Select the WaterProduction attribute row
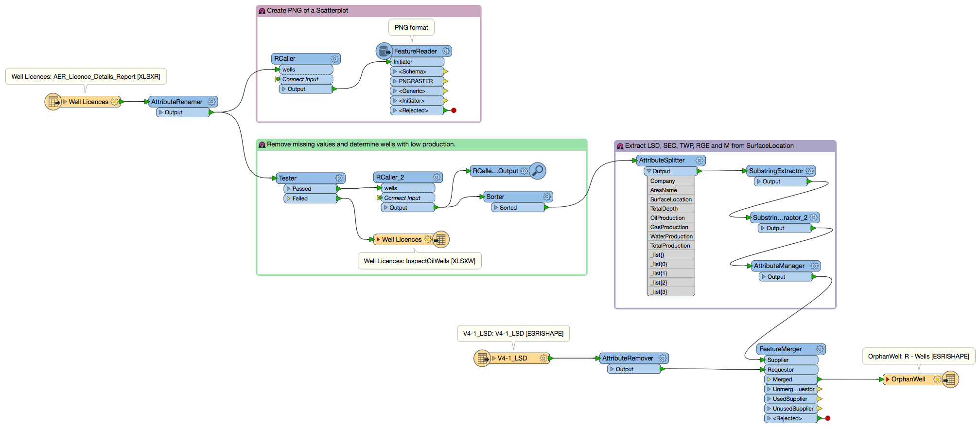980x432 pixels. (x=671, y=236)
